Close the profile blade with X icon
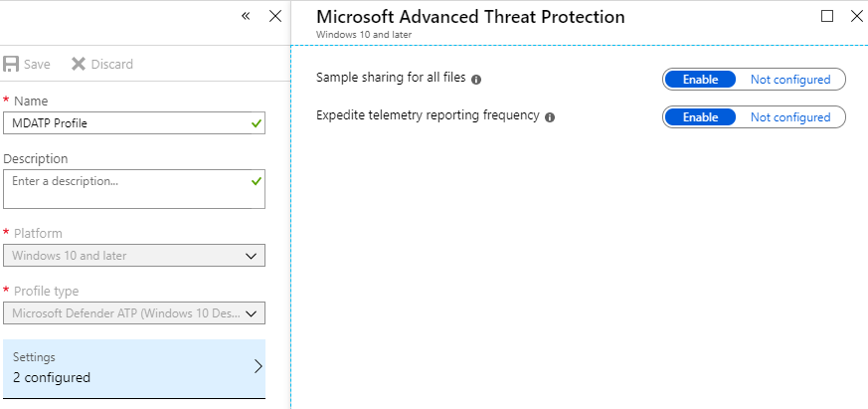This screenshot has height=409, width=868. click(275, 17)
